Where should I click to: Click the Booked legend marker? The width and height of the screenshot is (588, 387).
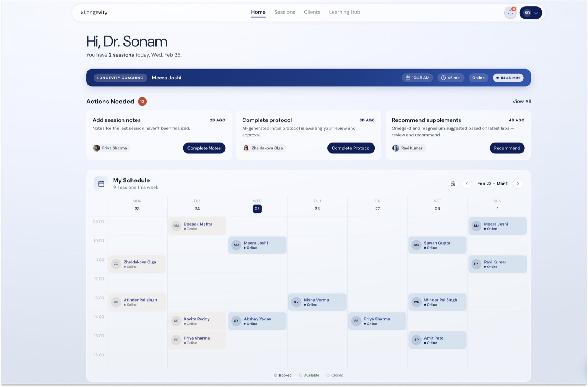(275, 376)
